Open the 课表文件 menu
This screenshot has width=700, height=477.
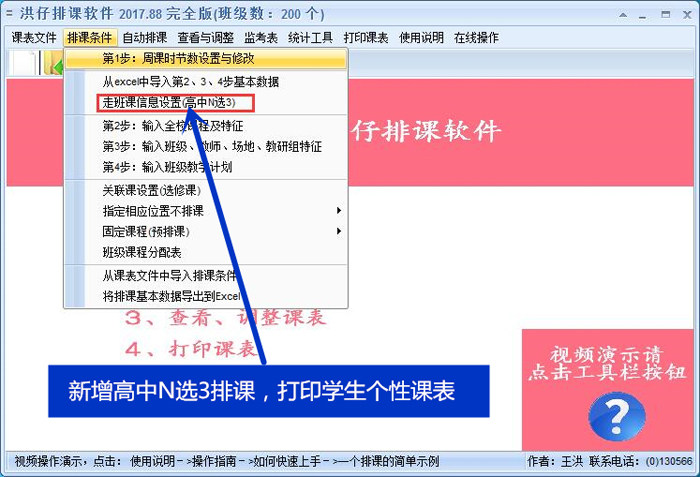pyautogui.click(x=34, y=38)
